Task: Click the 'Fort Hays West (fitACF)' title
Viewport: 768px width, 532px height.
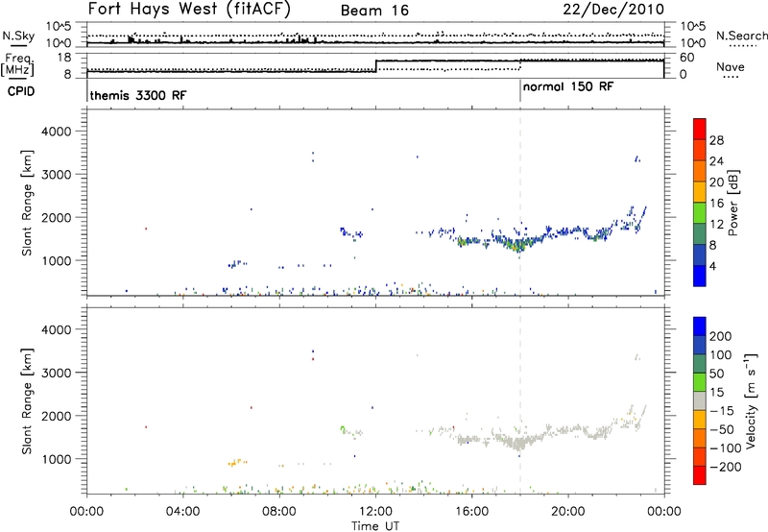Action: click(x=189, y=10)
